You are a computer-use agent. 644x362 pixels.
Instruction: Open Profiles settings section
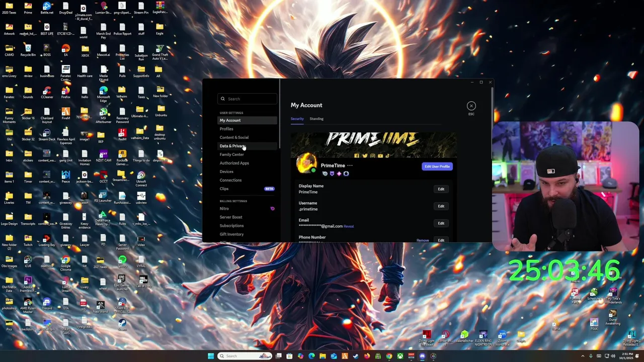(247, 129)
